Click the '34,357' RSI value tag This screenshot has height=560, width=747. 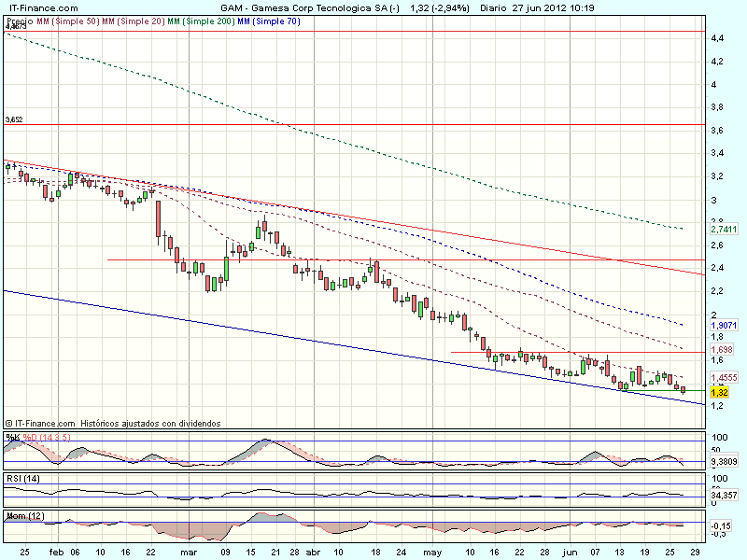coord(724,496)
